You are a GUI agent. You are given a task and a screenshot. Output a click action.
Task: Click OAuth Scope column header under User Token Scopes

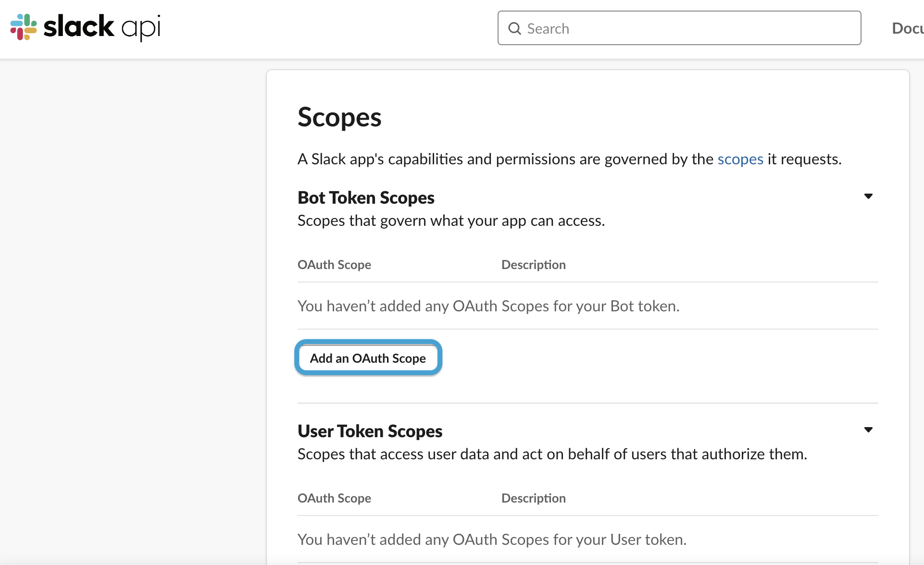[334, 498]
